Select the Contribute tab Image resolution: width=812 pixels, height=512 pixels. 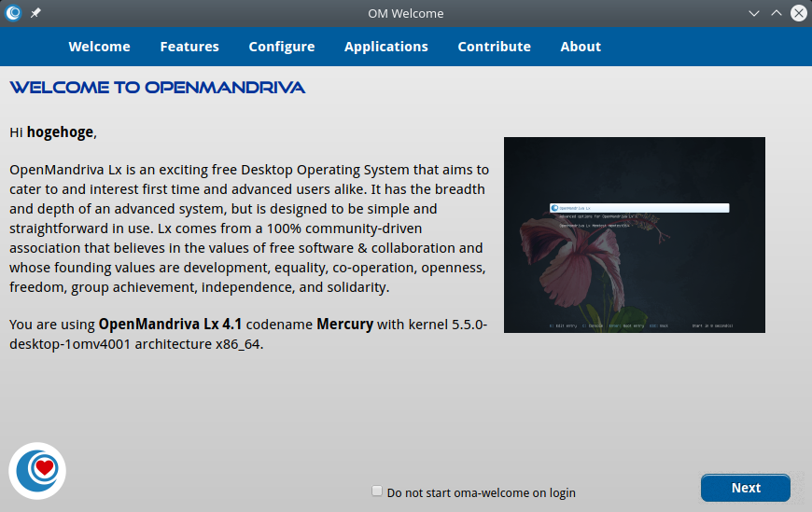click(x=494, y=47)
